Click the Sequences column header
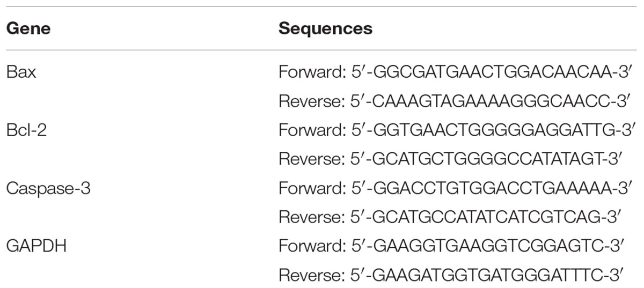The width and height of the screenshot is (644, 288). click(325, 29)
